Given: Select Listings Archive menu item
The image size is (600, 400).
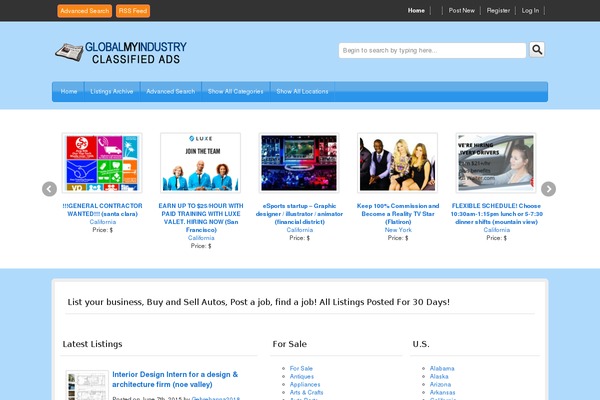Looking at the screenshot, I should (x=112, y=91).
